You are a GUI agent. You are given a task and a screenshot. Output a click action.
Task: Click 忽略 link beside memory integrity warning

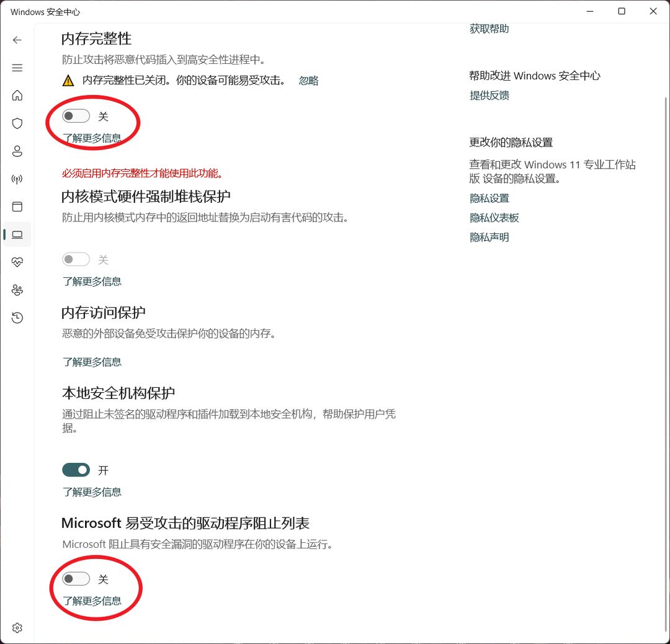point(308,81)
